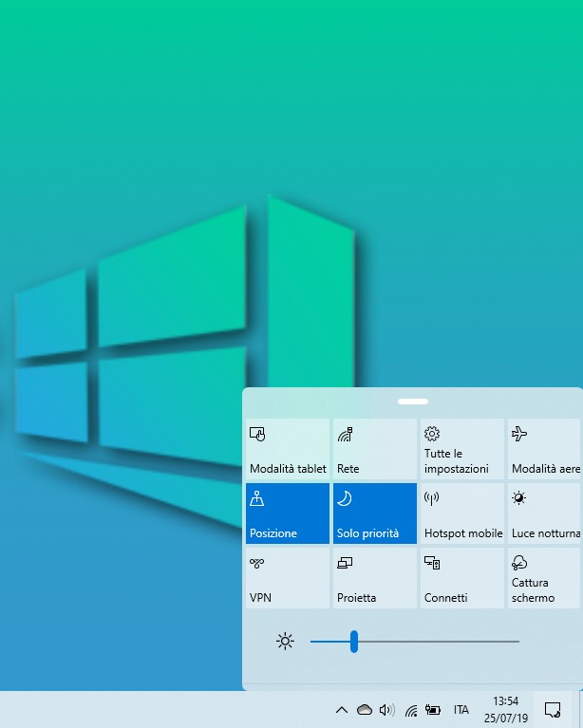Click the sun brightness icon
583x728 pixels.
(285, 642)
